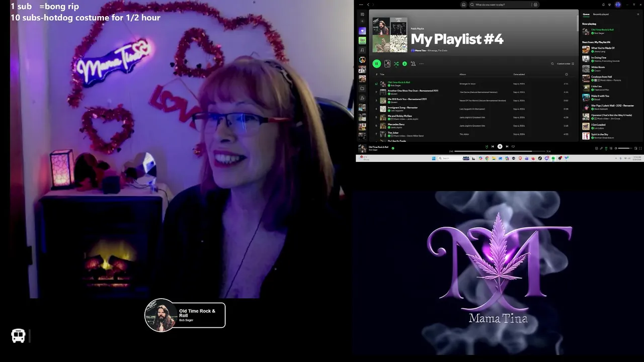
Task: Toggle the Now Playing view icon
Action: (596, 148)
